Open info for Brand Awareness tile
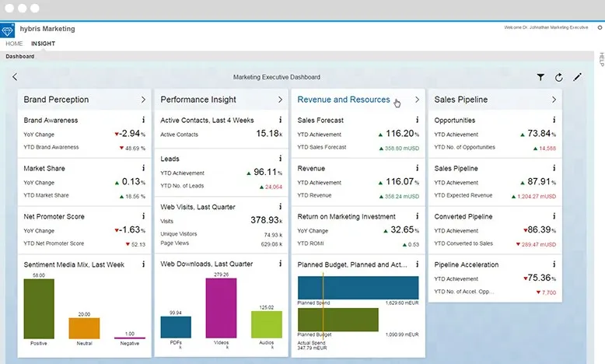Image resolution: width=605 pixels, height=364 pixels. pos(144,120)
